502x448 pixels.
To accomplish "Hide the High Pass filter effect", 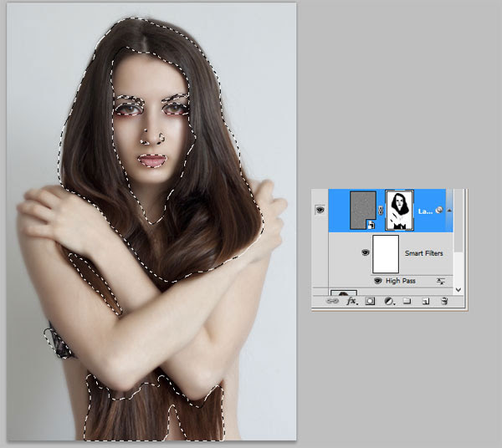I will [378, 281].
